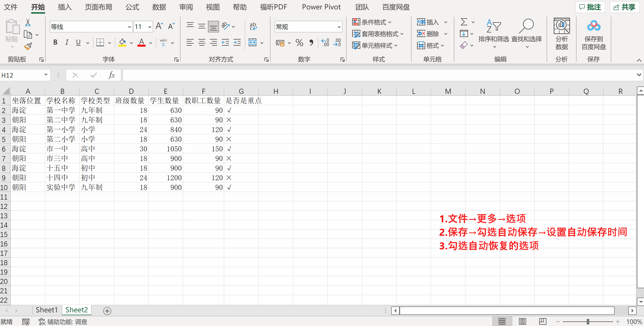Expand the number format combo box
The image size is (644, 326).
(x=339, y=27)
